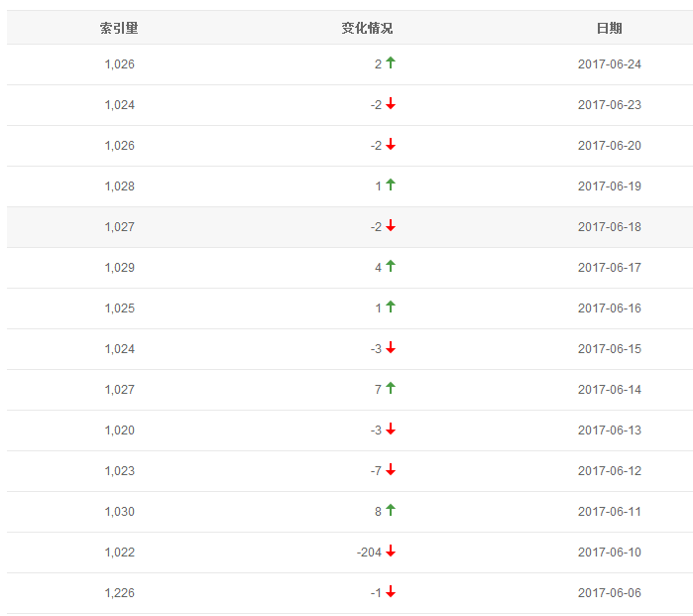Click the change value 7
This screenshot has width=693, height=616.
pos(379,390)
